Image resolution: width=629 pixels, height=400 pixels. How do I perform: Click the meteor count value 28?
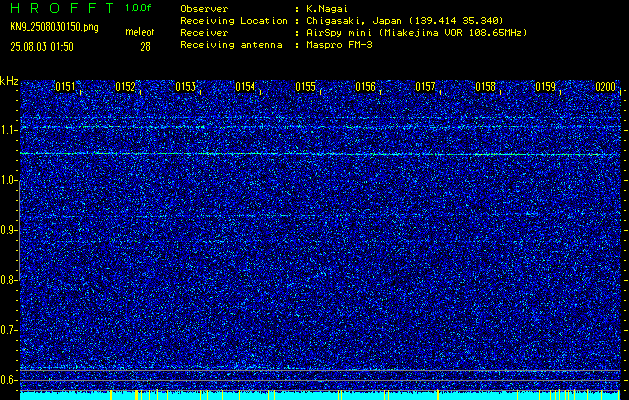point(145,47)
